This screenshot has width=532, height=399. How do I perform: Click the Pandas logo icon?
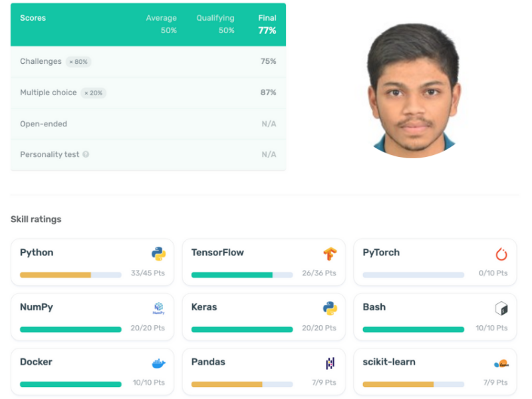(330, 363)
